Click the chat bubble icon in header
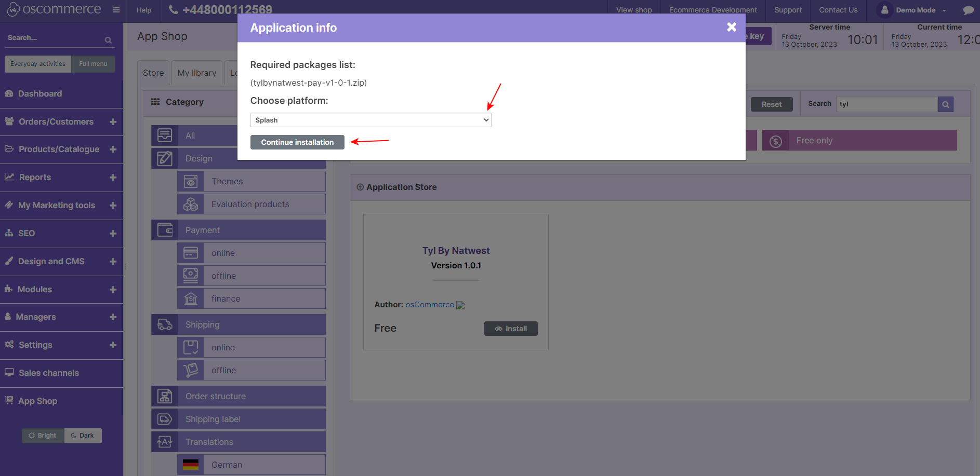980x476 pixels. point(968,10)
